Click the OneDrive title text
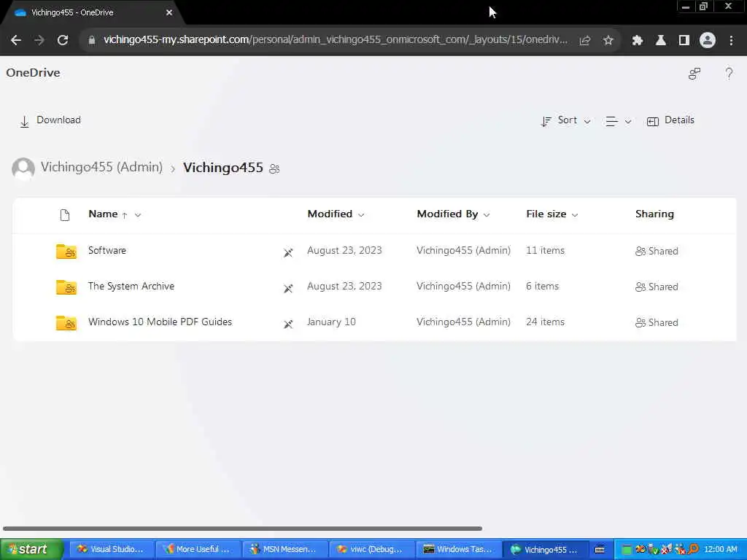This screenshot has width=747, height=560. (34, 73)
